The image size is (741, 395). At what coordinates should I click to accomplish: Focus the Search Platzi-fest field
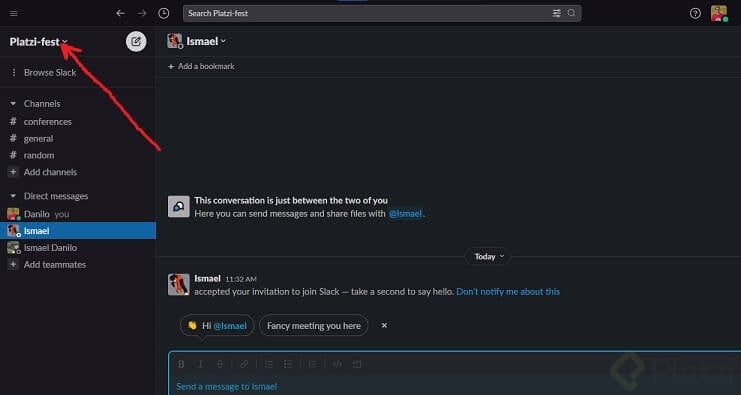coord(382,13)
